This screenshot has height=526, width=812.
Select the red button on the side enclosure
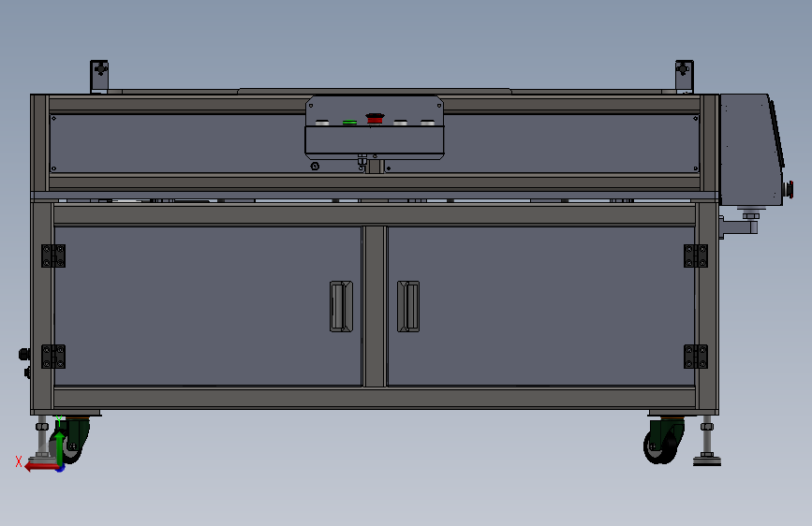coord(790,189)
